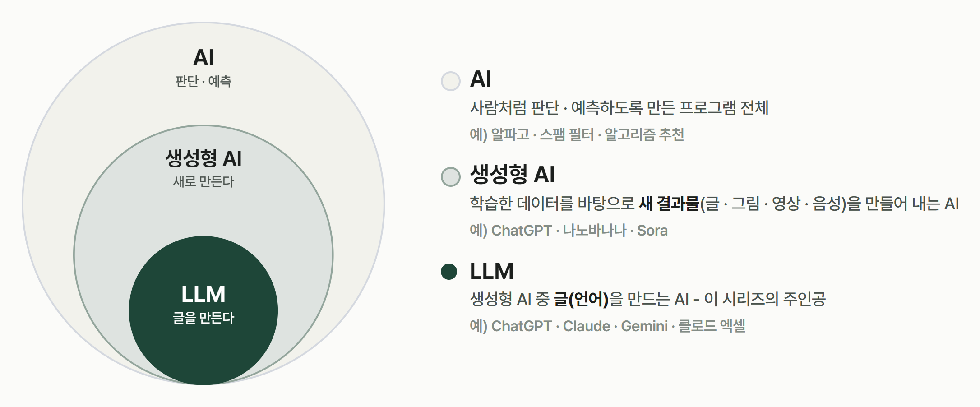Image resolution: width=980 pixels, height=407 pixels.
Task: Click the bold 새 결과물 text
Action: 669,203
